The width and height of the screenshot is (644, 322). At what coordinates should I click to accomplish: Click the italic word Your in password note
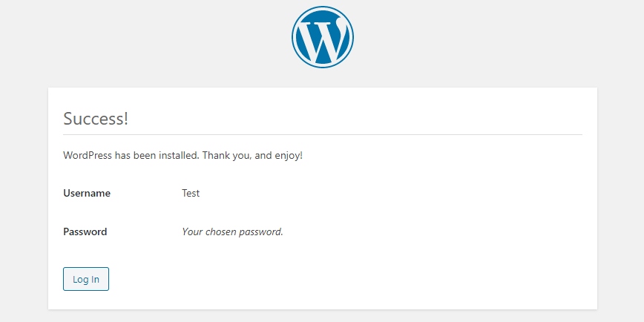click(192, 231)
